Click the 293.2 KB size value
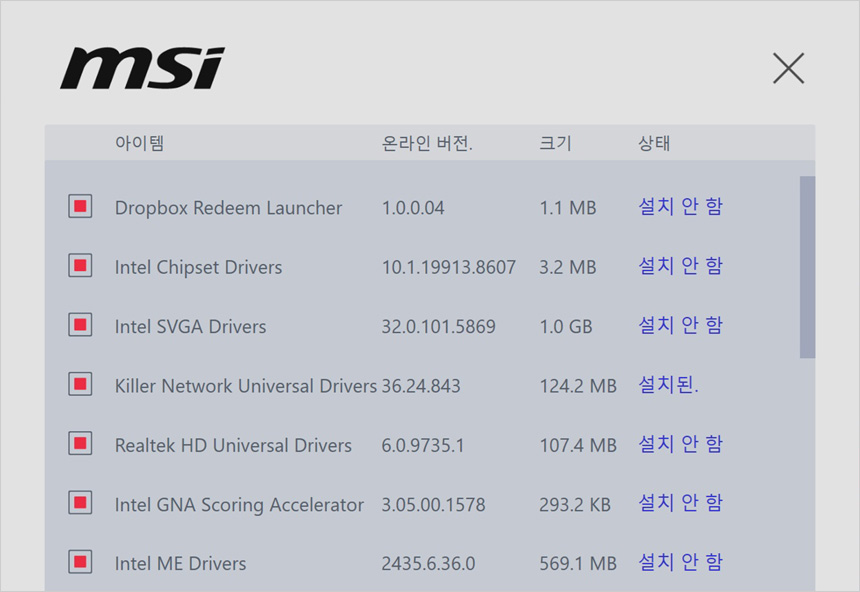Screen dimensions: 860x592 pyautogui.click(x=575, y=504)
